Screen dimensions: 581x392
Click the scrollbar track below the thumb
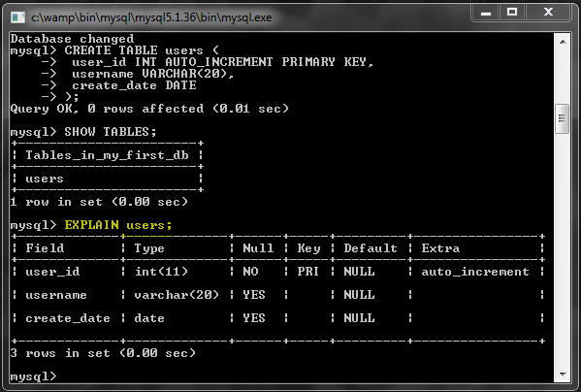tap(563, 250)
